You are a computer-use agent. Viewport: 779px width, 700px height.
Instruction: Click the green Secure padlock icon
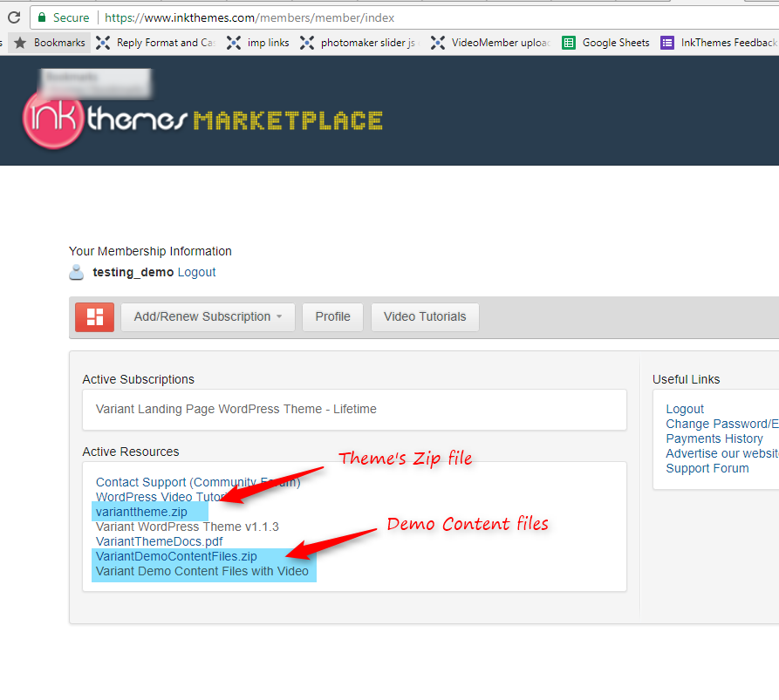pyautogui.click(x=42, y=17)
